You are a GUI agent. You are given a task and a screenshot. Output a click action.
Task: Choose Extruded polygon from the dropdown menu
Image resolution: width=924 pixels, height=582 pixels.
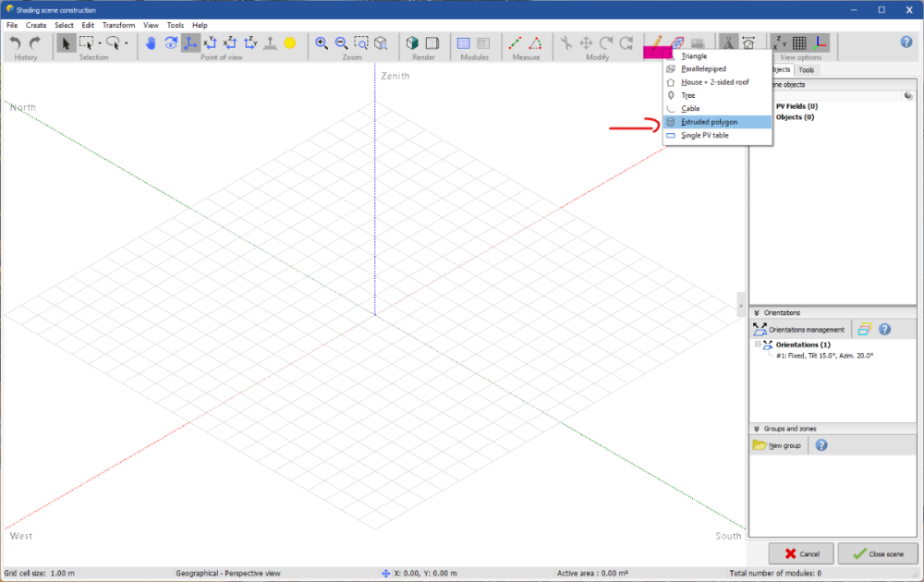point(709,122)
